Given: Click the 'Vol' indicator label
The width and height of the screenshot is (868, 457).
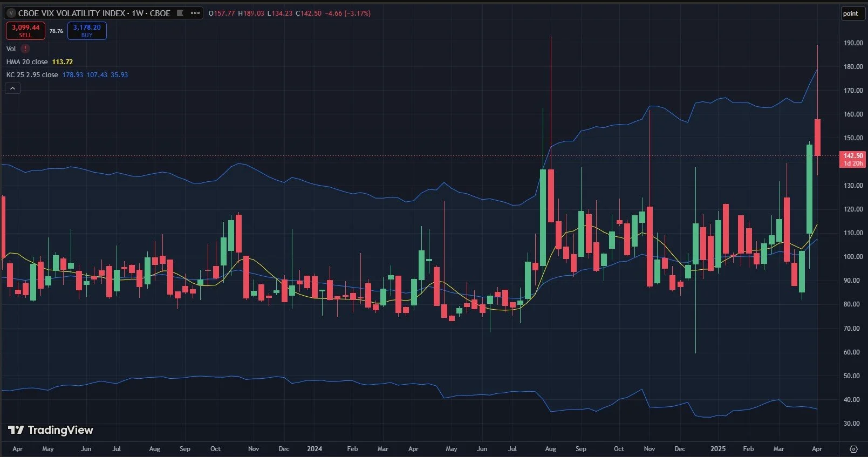Looking at the screenshot, I should (x=11, y=49).
